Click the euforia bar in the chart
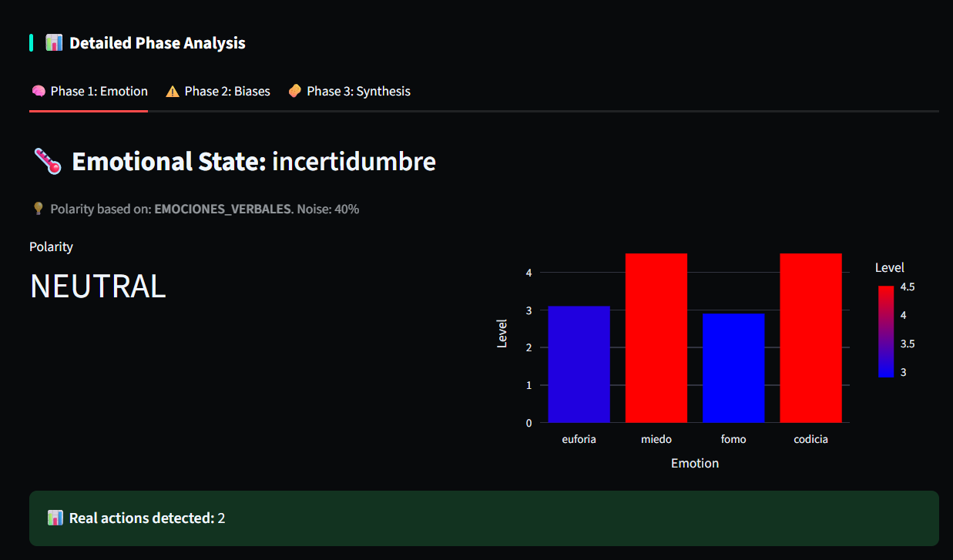This screenshot has height=560, width=953. (579, 364)
